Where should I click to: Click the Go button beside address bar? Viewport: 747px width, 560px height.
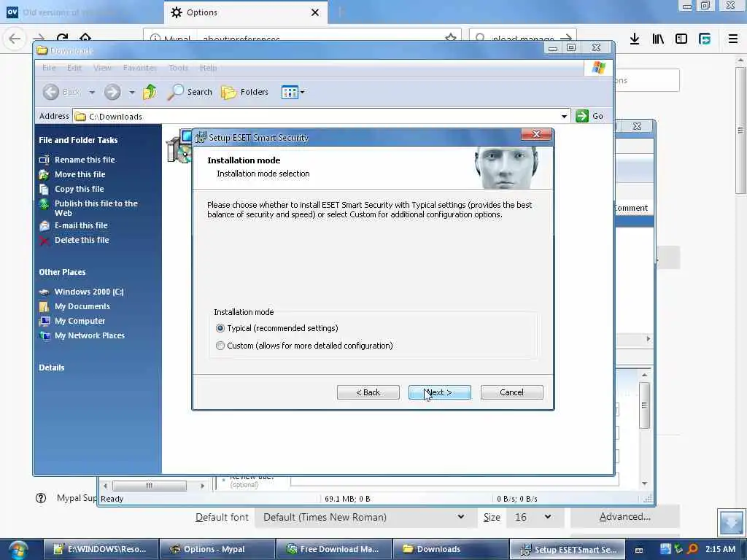click(589, 116)
